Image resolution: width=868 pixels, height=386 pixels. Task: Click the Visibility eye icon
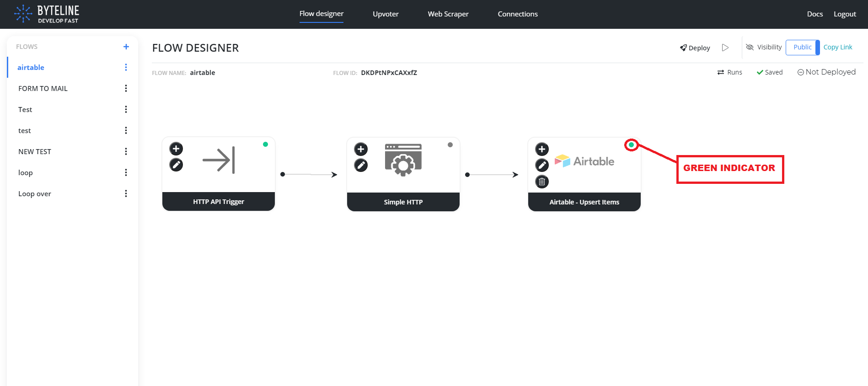coord(750,47)
